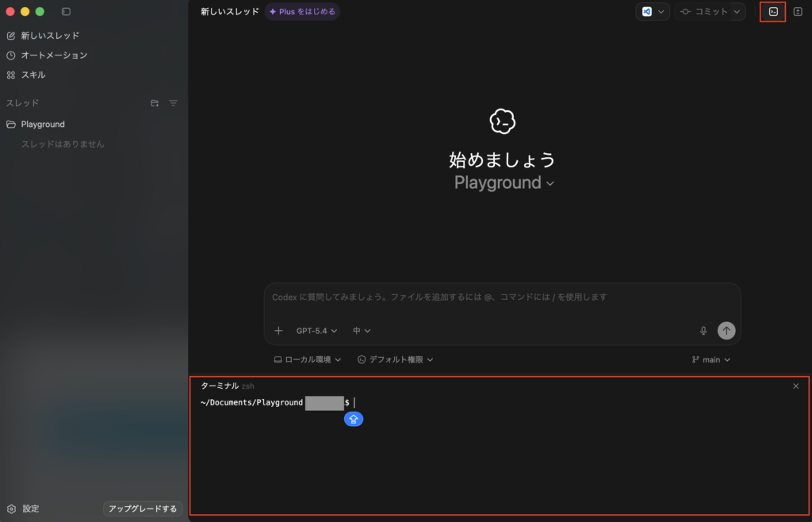The height and width of the screenshot is (522, 812).
Task: Open the diff panel icon at top right
Action: click(798, 12)
